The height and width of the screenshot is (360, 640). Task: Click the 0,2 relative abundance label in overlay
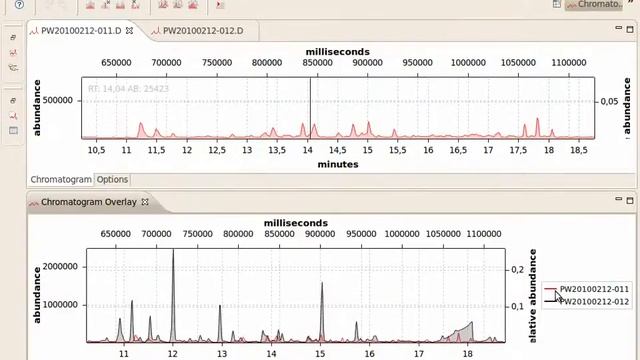[x=518, y=270]
